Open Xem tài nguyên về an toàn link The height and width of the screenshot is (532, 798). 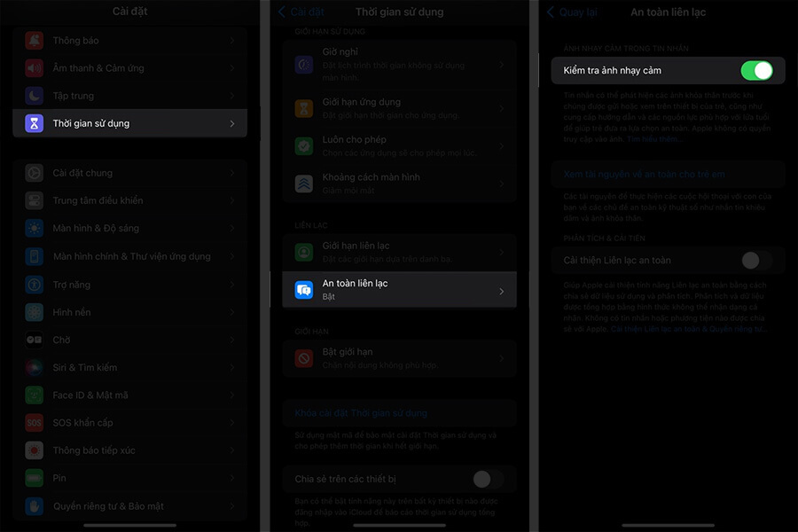tap(644, 175)
